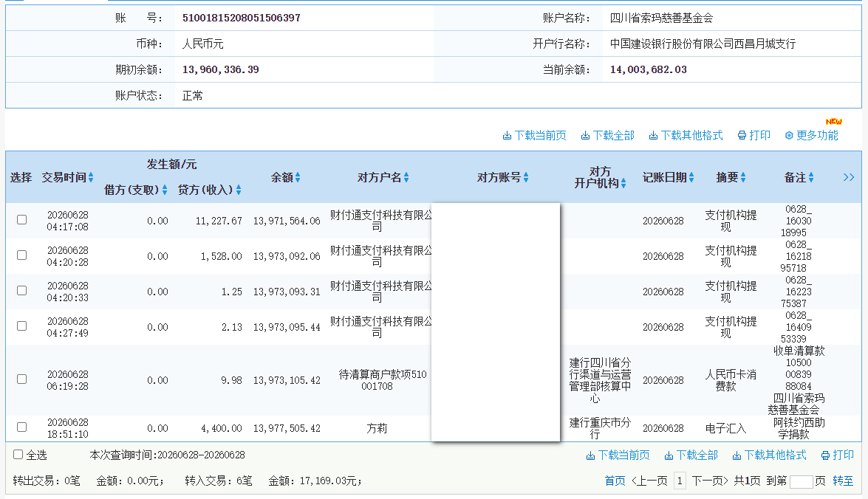Image resolution: width=868 pixels, height=499 pixels.
Task: Click balance 13,973,105.42
Action: click(x=287, y=380)
